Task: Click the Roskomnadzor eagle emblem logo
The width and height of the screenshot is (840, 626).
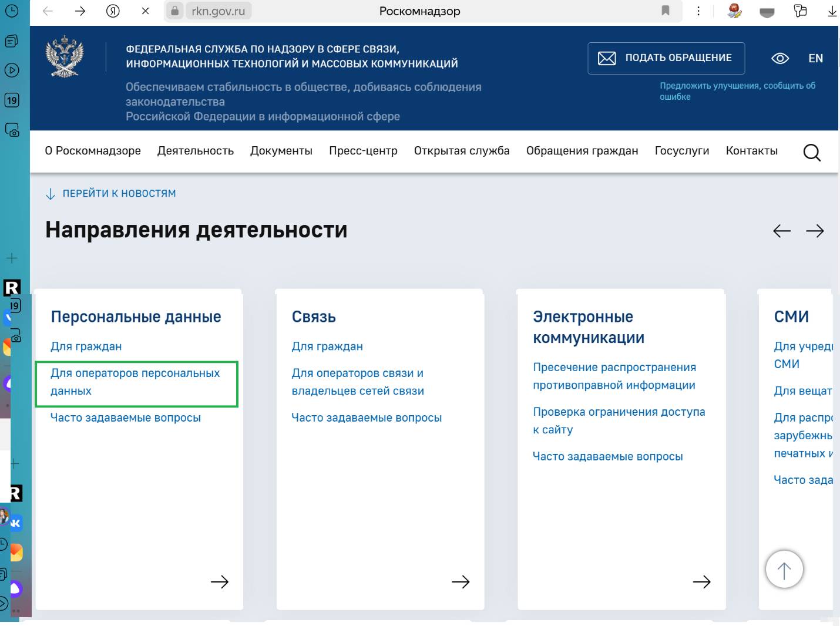Action: pos(65,56)
